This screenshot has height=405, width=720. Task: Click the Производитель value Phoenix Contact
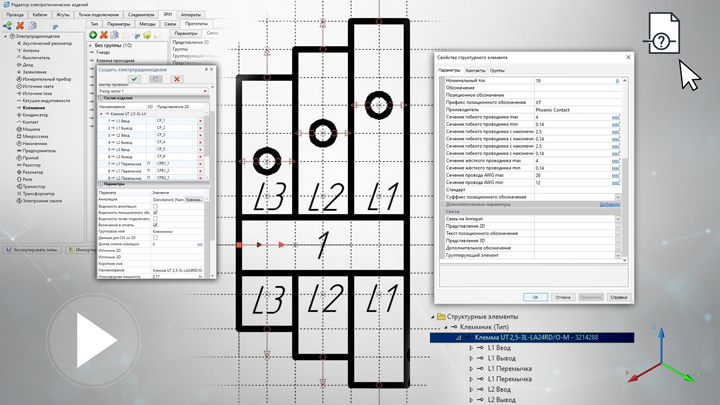tap(552, 110)
